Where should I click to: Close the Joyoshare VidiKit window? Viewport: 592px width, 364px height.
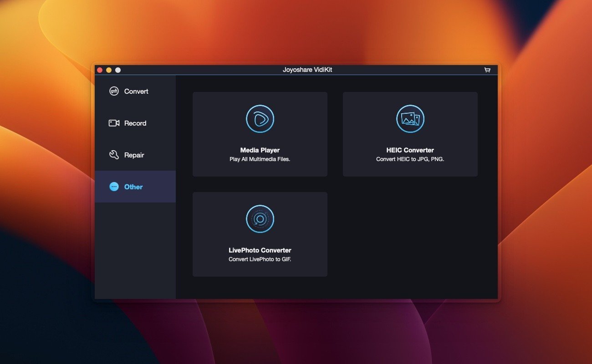100,70
